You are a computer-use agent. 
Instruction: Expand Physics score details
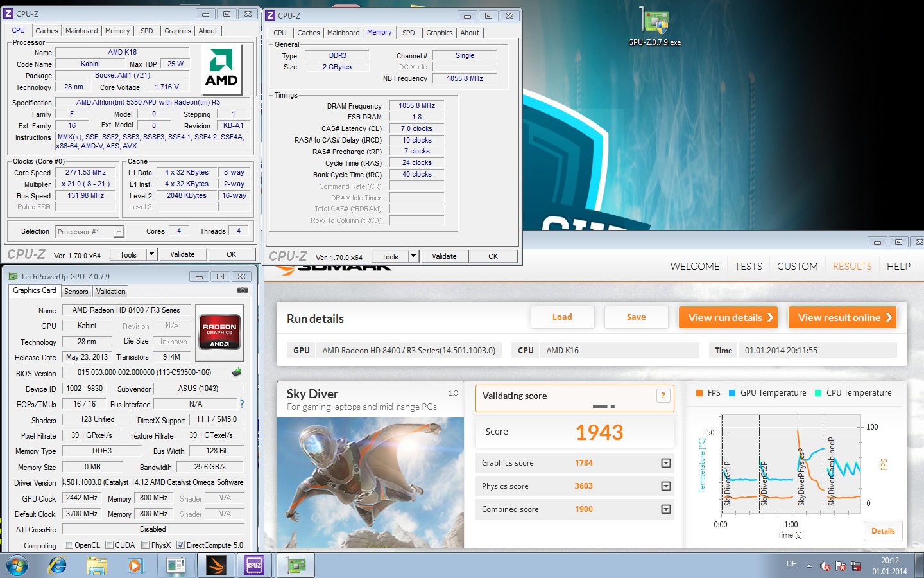[x=666, y=486]
